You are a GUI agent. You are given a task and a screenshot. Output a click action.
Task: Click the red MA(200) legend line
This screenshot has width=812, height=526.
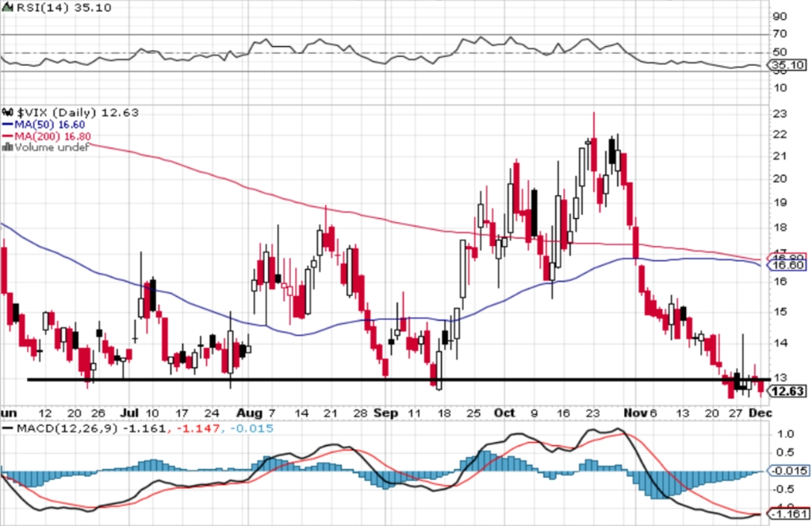tap(7, 136)
